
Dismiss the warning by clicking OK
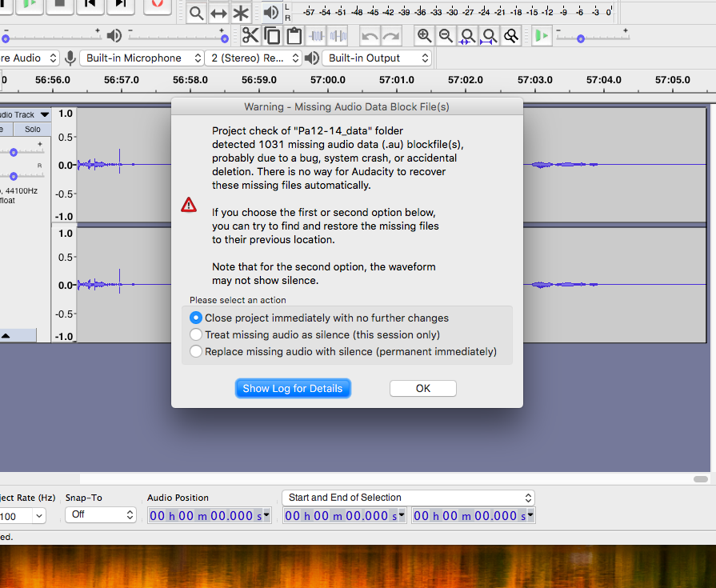tap(422, 388)
